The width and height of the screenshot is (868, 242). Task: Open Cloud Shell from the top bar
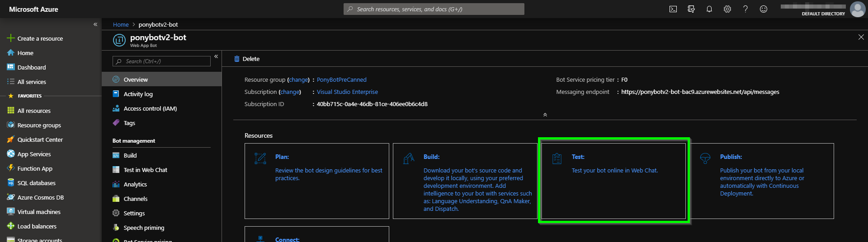tap(673, 9)
